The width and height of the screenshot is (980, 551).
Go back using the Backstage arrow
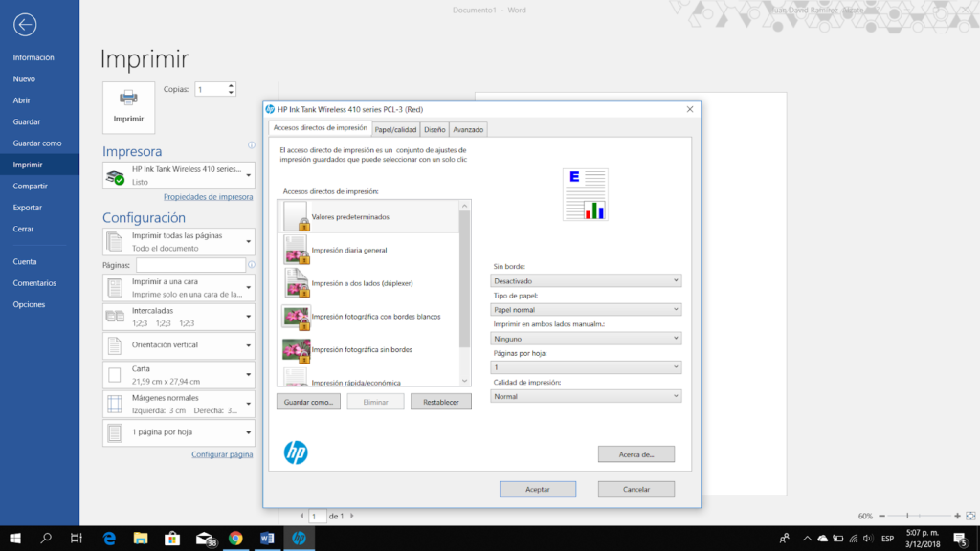click(25, 25)
